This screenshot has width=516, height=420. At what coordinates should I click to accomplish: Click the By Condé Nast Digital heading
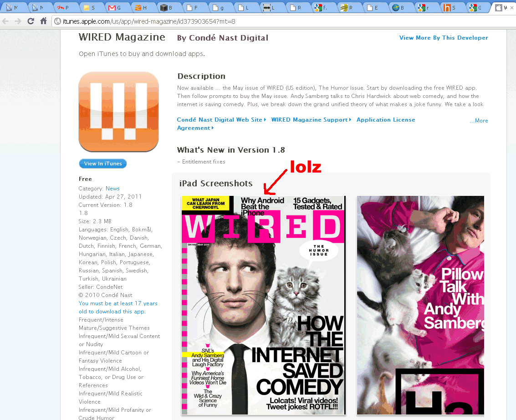coord(223,38)
